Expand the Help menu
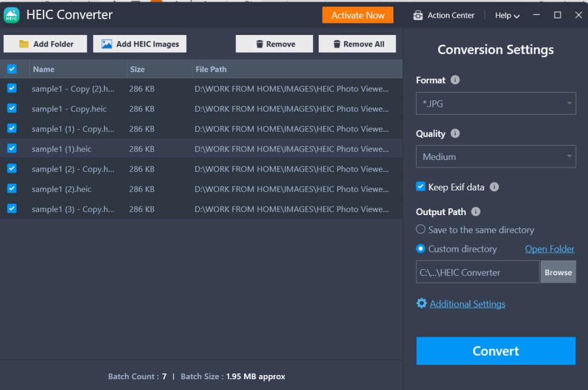This screenshot has height=390, width=588. coord(507,15)
